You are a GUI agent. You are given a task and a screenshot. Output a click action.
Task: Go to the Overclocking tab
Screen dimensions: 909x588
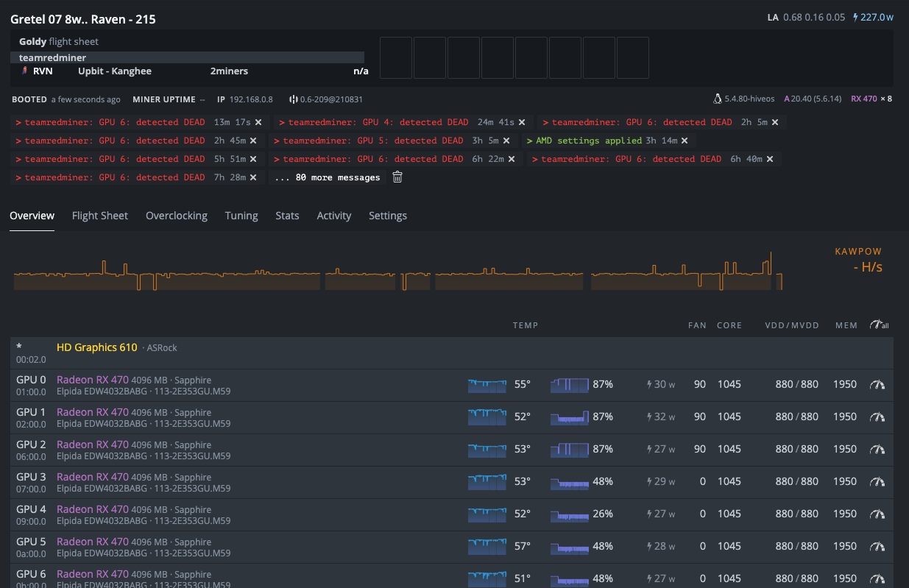(x=177, y=216)
